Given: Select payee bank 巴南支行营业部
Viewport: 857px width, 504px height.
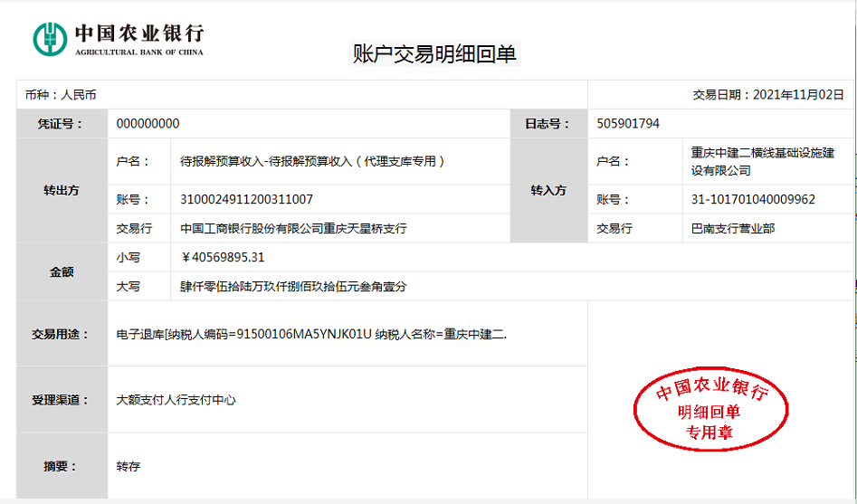Looking at the screenshot, I should (732, 229).
